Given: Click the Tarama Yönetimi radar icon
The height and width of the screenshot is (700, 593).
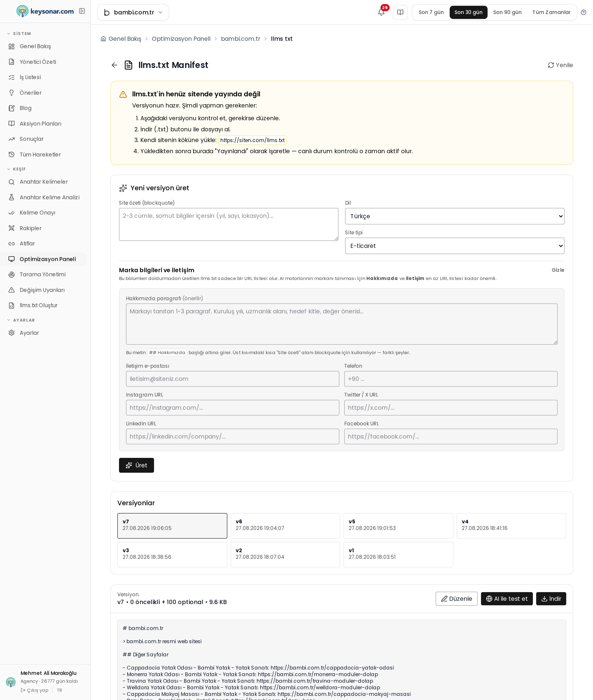Looking at the screenshot, I should tap(12, 275).
